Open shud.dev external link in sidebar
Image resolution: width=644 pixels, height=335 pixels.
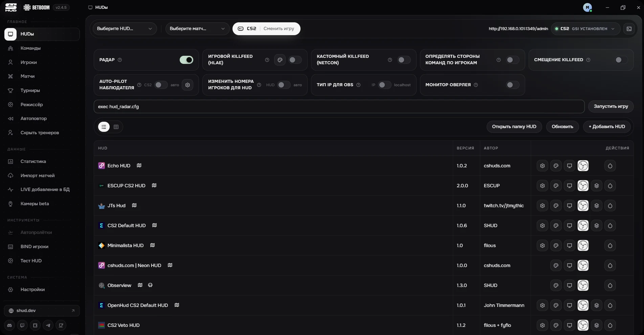point(42,311)
